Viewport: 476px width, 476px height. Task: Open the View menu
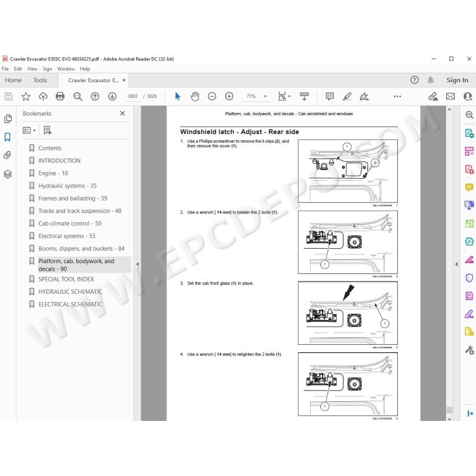pos(32,69)
